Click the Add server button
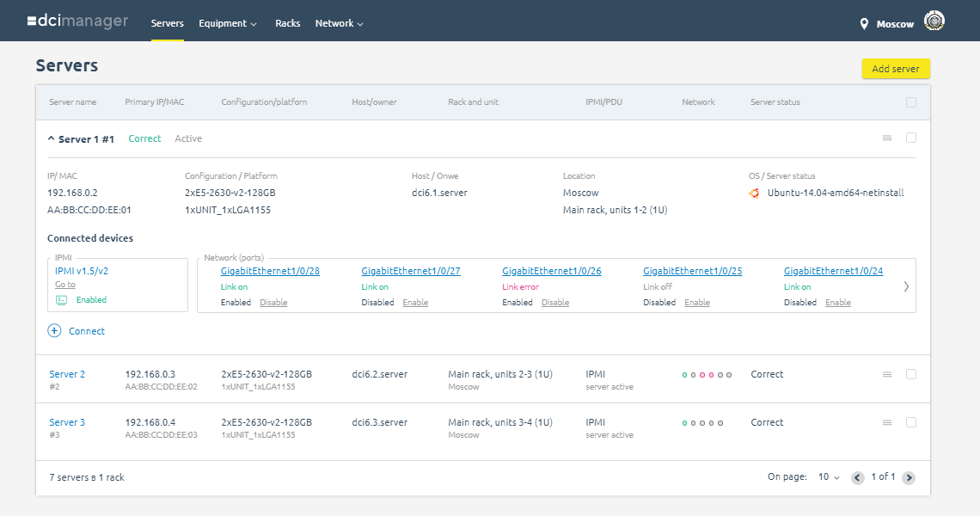The image size is (980, 516). coord(896,69)
